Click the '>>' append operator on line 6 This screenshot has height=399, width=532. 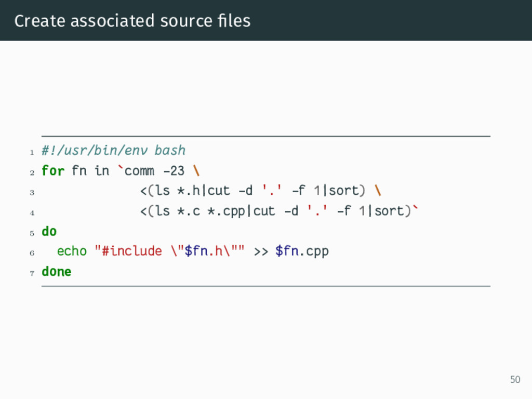(261, 252)
